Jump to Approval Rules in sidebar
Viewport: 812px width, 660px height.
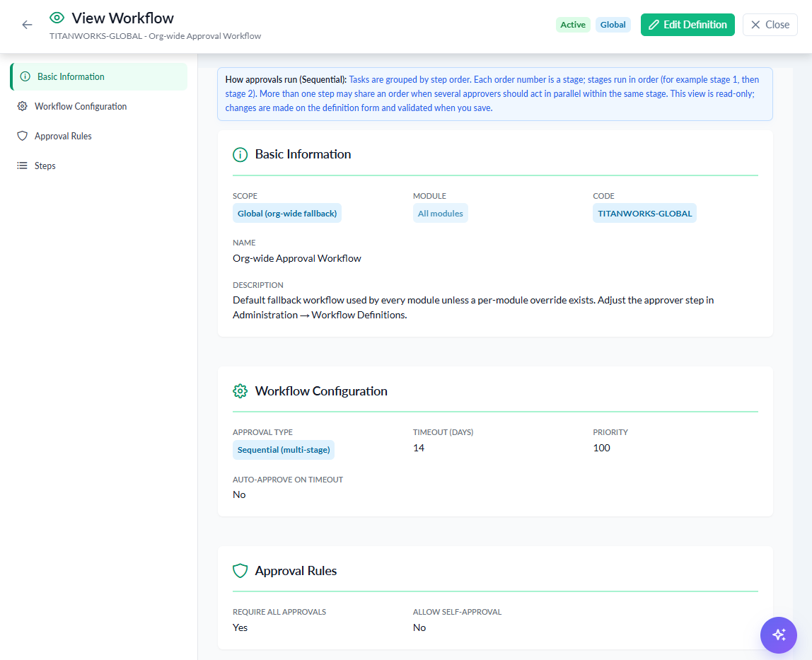(99, 136)
